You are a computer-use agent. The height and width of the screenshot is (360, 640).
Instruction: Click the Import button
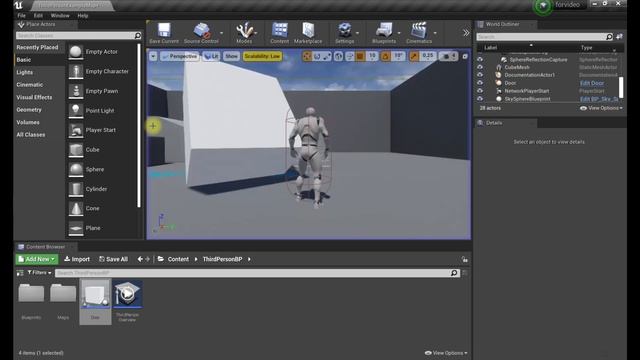(x=77, y=259)
